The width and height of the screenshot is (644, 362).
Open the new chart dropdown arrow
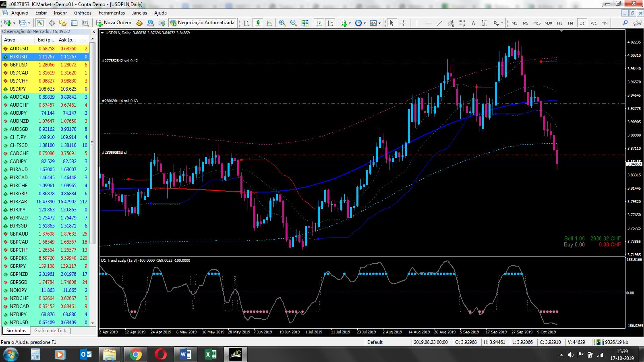[15, 23]
